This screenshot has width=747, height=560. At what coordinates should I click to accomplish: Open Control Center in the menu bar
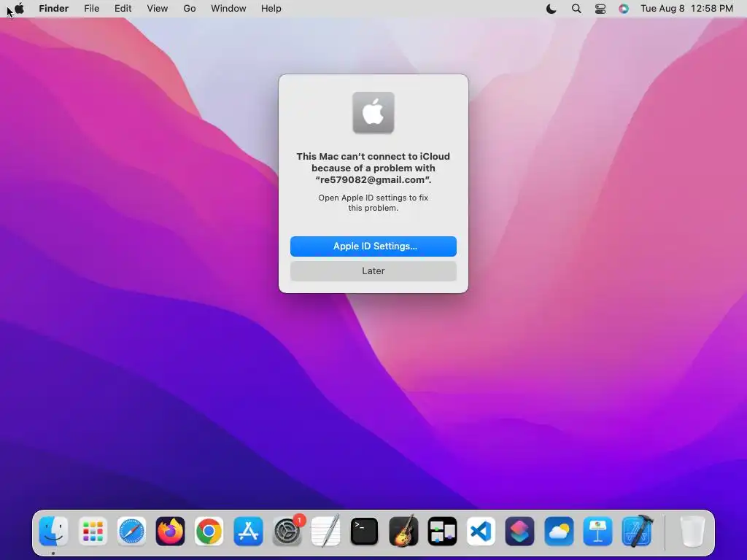(600, 9)
